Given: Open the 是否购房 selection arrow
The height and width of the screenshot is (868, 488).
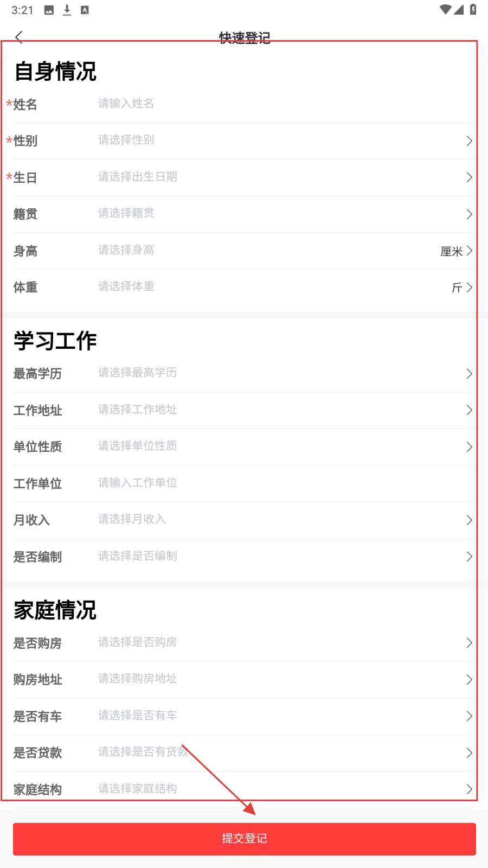Looking at the screenshot, I should (469, 643).
